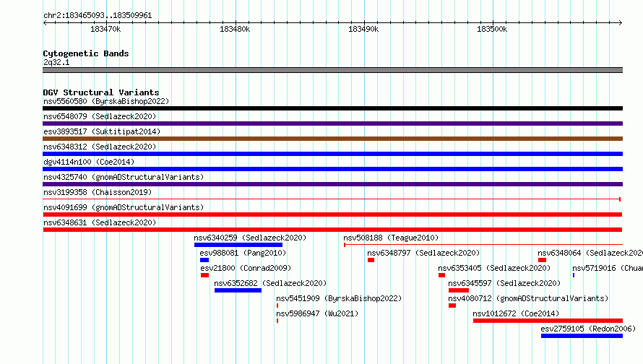This screenshot has width=643, height=364.
Task: Click the tiny blue nsv5719016 mark
Action: tap(574, 275)
